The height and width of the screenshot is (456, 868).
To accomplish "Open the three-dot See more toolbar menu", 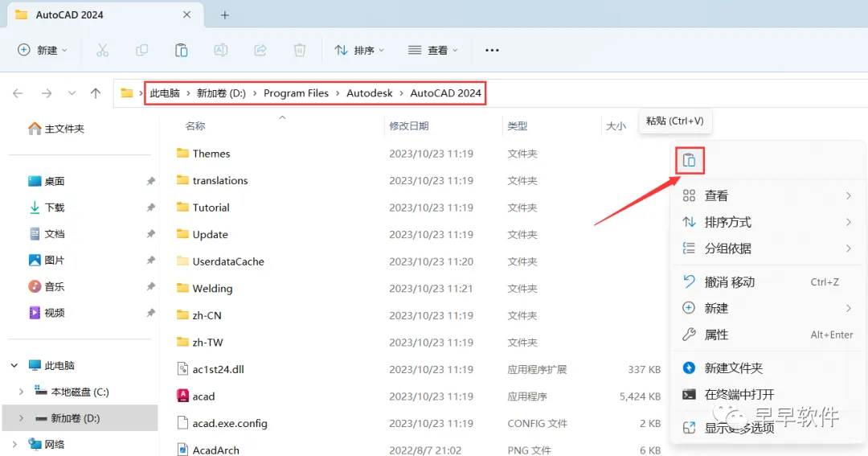I will pyautogui.click(x=492, y=50).
